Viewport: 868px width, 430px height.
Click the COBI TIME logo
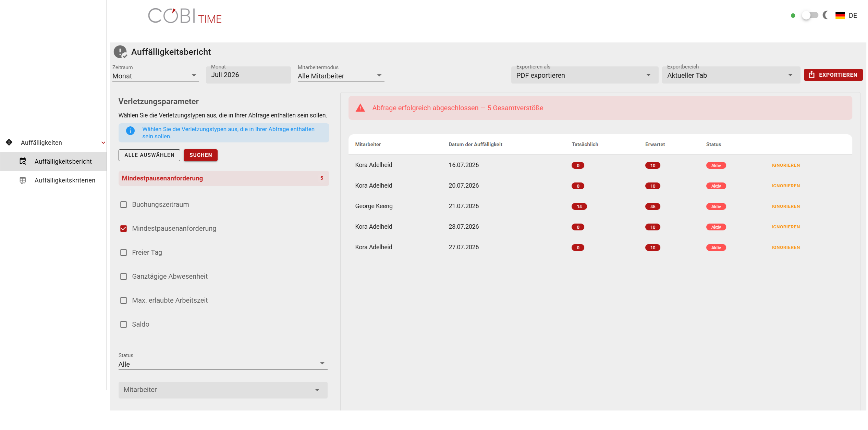coord(185,16)
